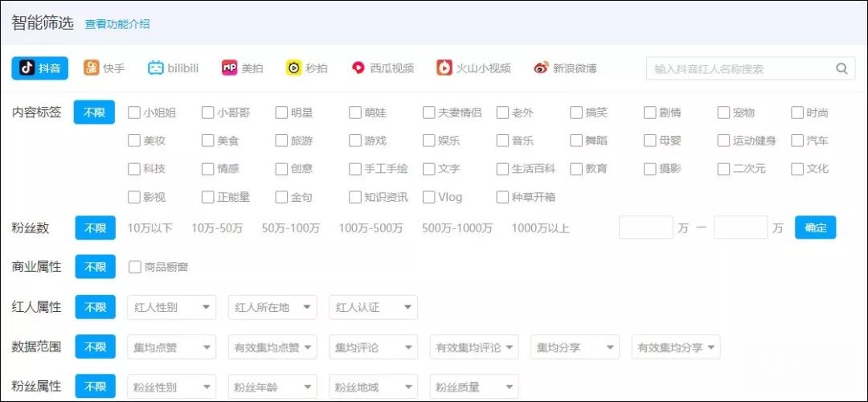Open the 西瓜视频 platform icon
The image size is (868, 402).
click(x=358, y=68)
